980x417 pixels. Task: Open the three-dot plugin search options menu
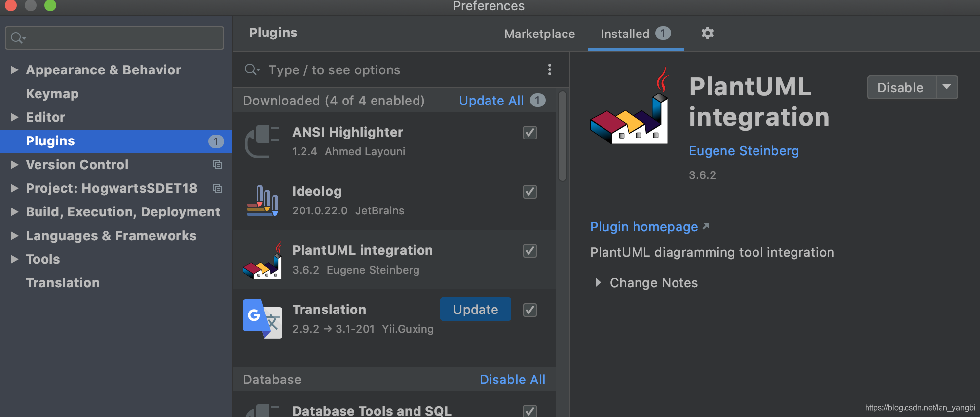pos(549,69)
